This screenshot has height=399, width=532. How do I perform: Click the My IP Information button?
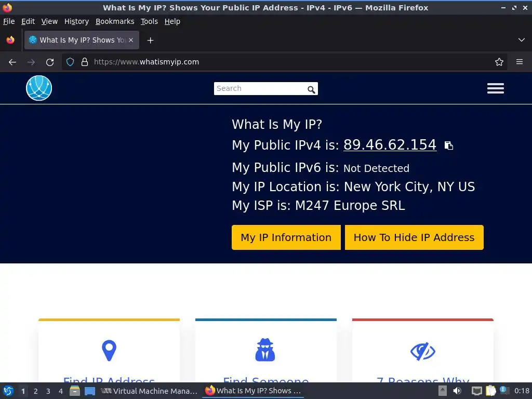(x=286, y=237)
